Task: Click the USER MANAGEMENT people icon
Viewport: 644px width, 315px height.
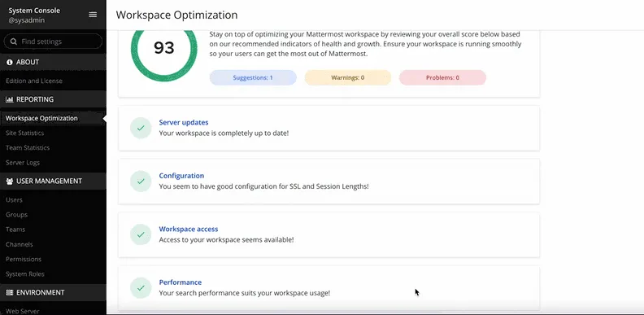Action: click(x=10, y=182)
